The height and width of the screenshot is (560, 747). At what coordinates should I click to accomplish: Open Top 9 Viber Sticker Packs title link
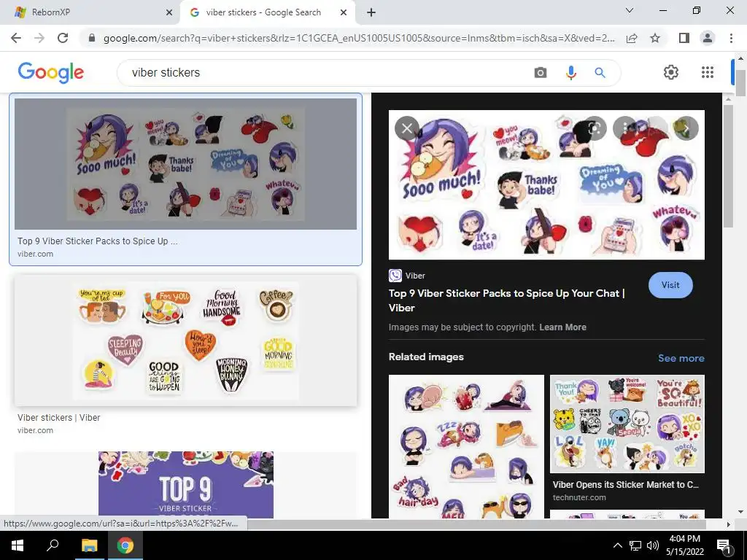(x=506, y=300)
